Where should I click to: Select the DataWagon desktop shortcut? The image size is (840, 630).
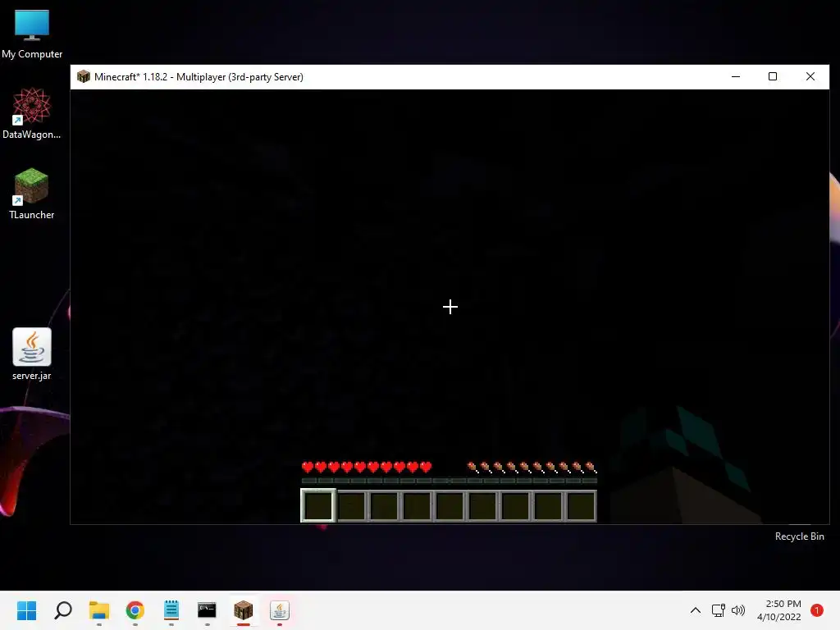[x=32, y=113]
